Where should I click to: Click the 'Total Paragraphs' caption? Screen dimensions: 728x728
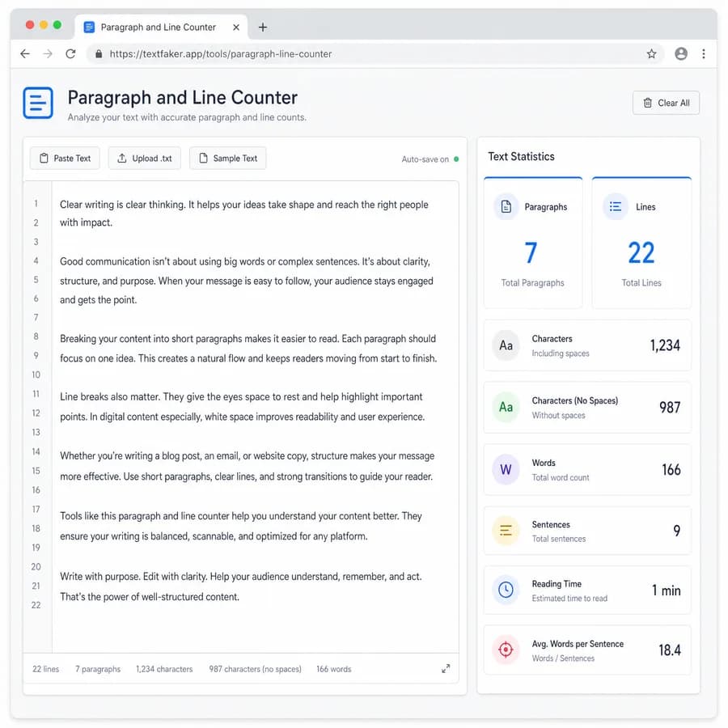(532, 283)
